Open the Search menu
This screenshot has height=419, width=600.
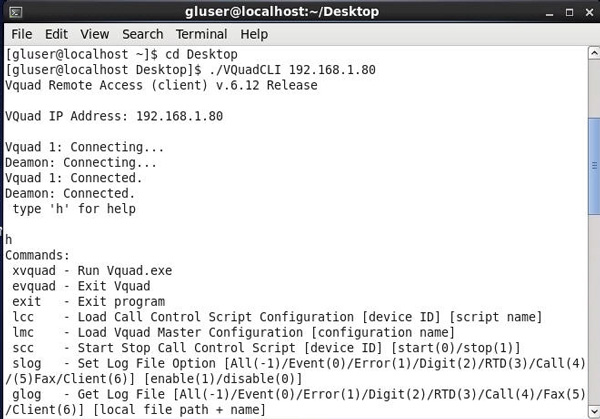click(143, 34)
